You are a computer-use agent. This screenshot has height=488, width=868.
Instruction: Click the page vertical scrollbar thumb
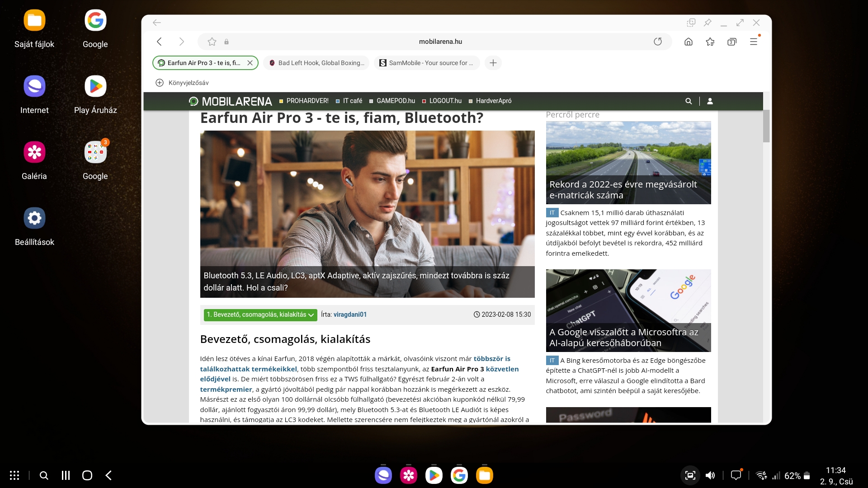[766, 126]
